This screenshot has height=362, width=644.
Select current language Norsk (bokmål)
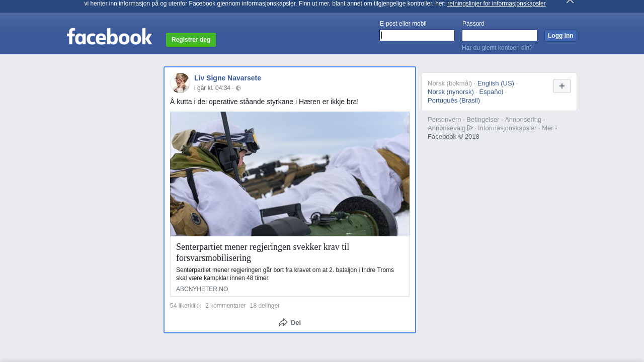[450, 83]
